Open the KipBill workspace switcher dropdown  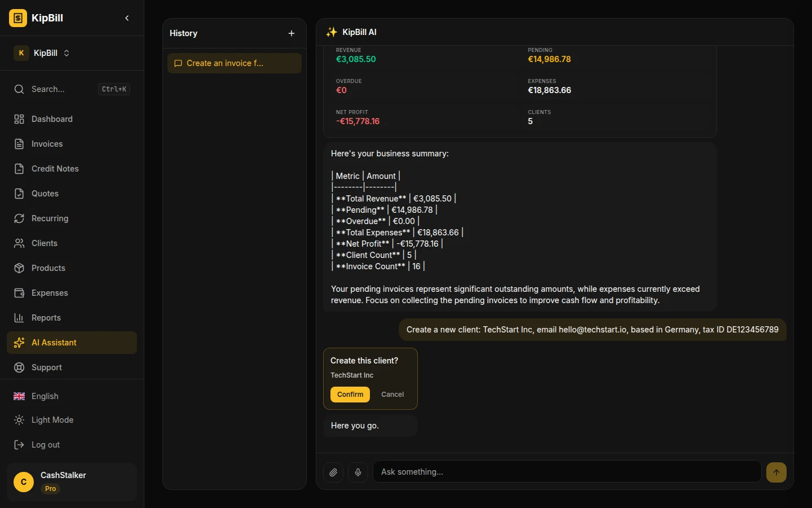point(42,53)
